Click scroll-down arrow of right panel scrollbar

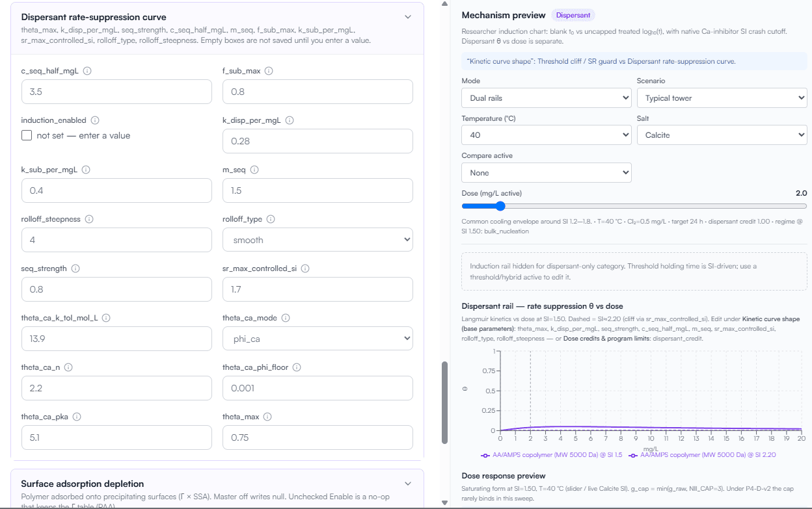(x=445, y=502)
